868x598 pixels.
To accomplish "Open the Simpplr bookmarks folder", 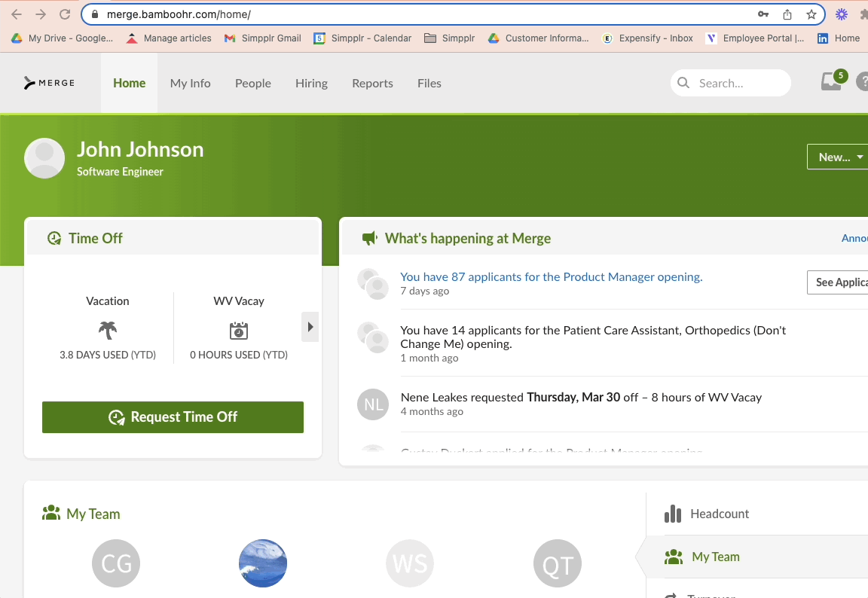I will coord(449,38).
